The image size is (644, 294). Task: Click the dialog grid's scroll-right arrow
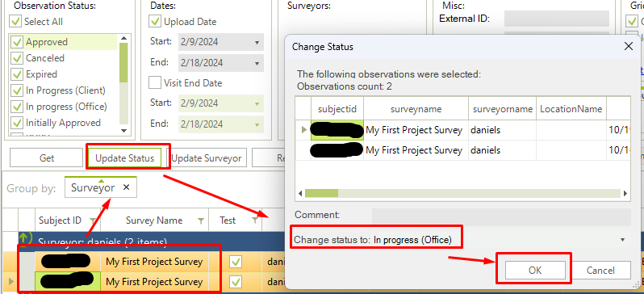click(625, 193)
